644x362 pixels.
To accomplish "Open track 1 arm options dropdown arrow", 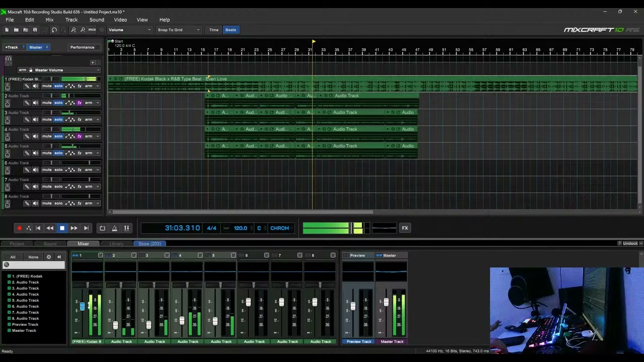I will [x=98, y=86].
